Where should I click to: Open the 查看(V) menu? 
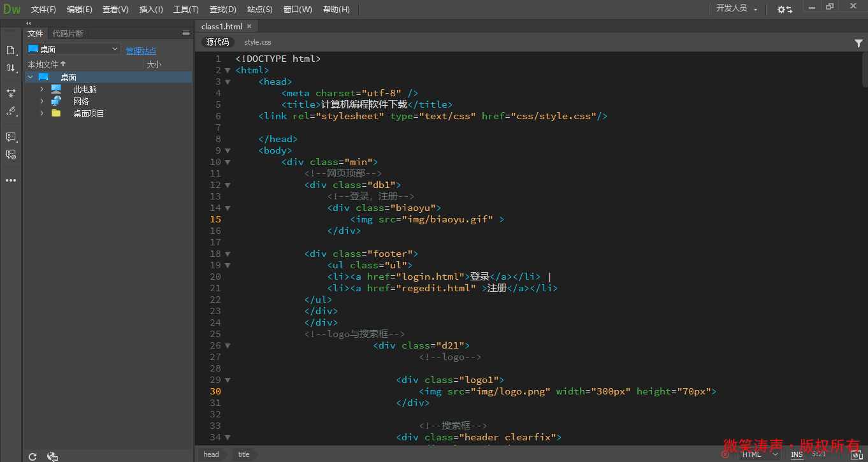coord(115,9)
